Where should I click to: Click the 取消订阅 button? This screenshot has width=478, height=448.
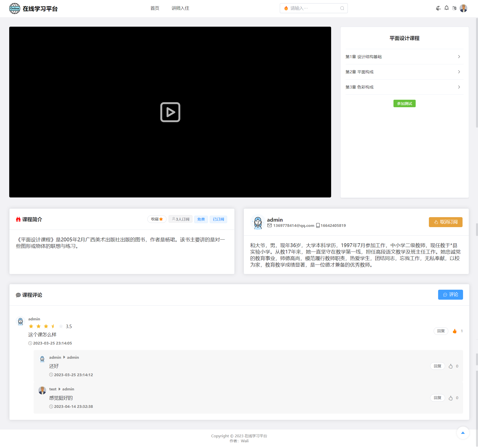446,222
